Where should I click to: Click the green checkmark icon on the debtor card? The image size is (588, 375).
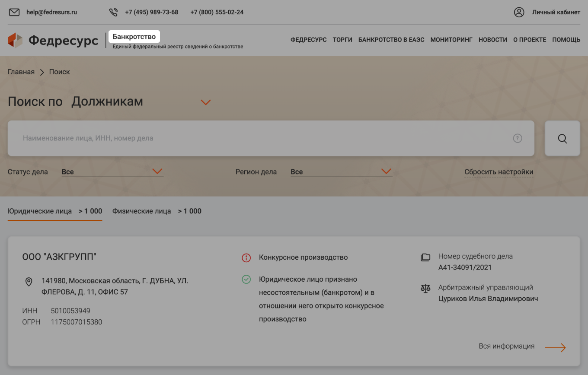246,280
